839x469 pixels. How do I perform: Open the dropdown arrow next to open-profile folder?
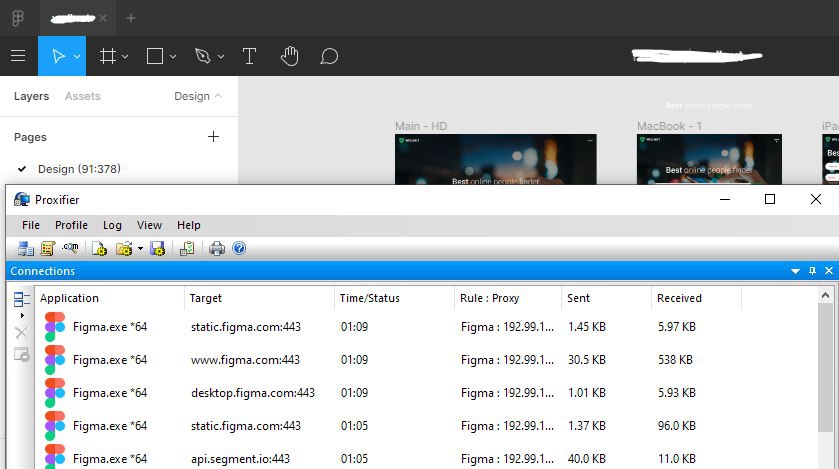[140, 249]
